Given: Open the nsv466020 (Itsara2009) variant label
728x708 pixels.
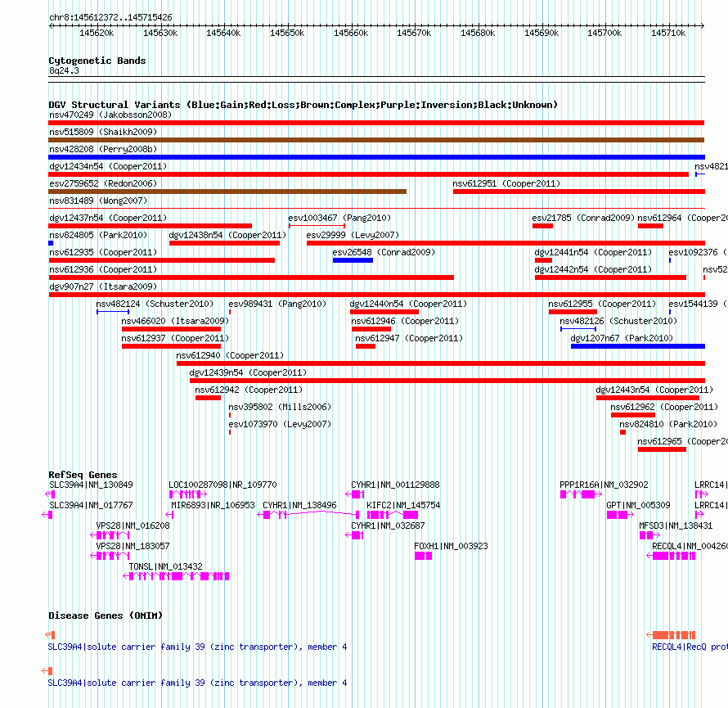Looking at the screenshot, I should coord(175,321).
